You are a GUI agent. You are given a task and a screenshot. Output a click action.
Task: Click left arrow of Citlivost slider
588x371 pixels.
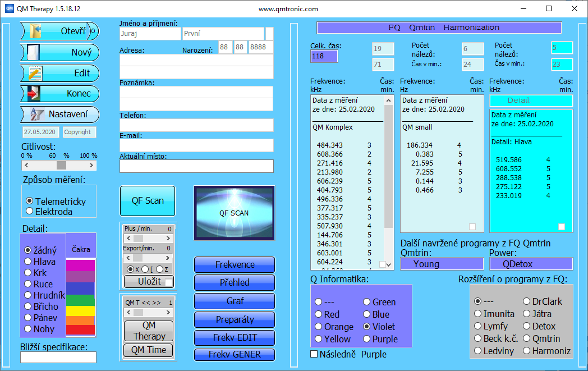pos(26,166)
